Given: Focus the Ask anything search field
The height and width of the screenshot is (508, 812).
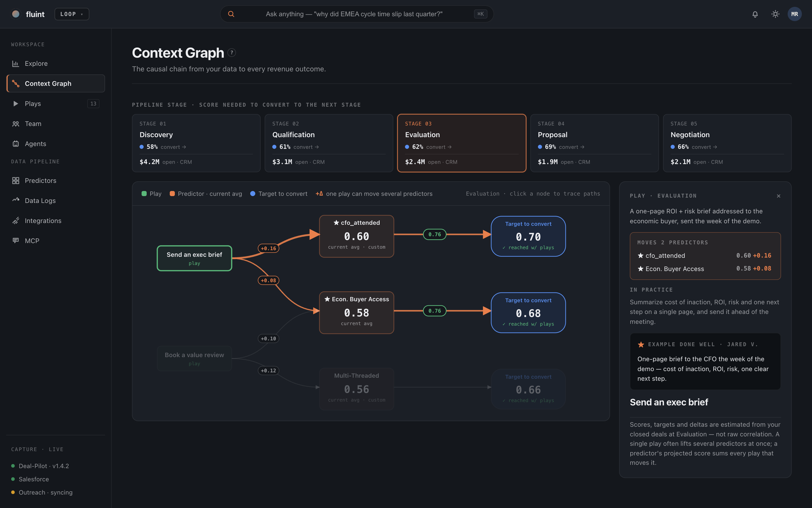Looking at the screenshot, I should [357, 14].
